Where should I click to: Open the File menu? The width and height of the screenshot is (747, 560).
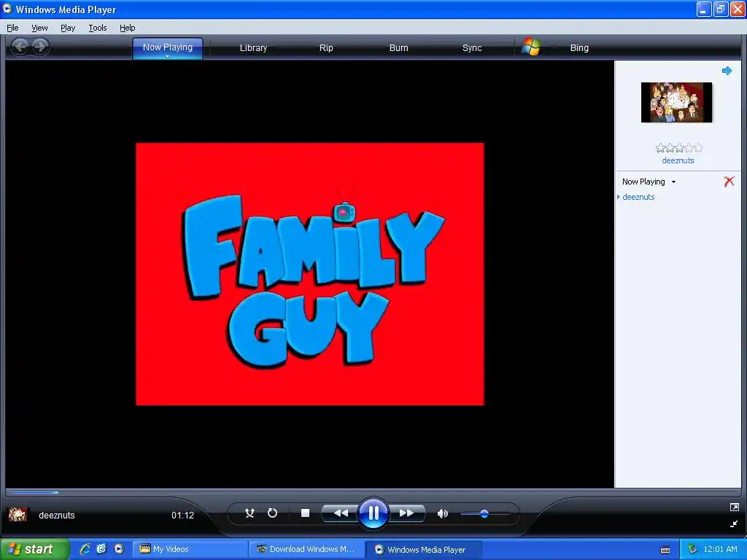(12, 28)
